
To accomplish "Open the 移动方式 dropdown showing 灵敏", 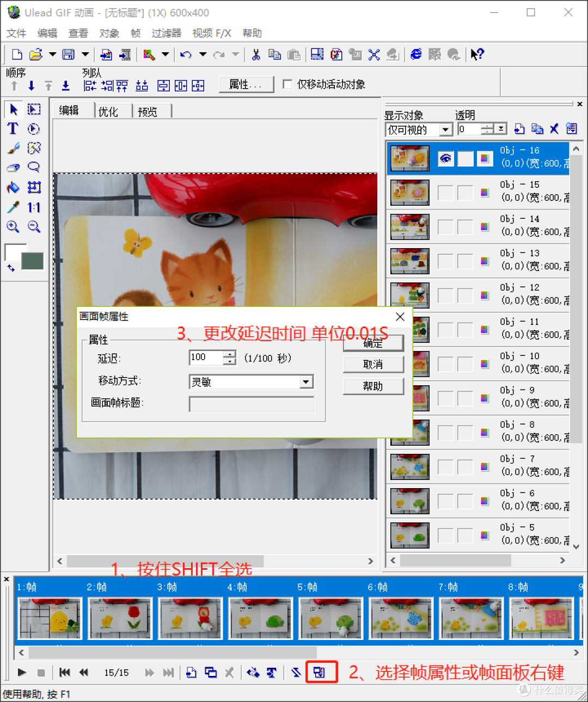I will coord(307,381).
